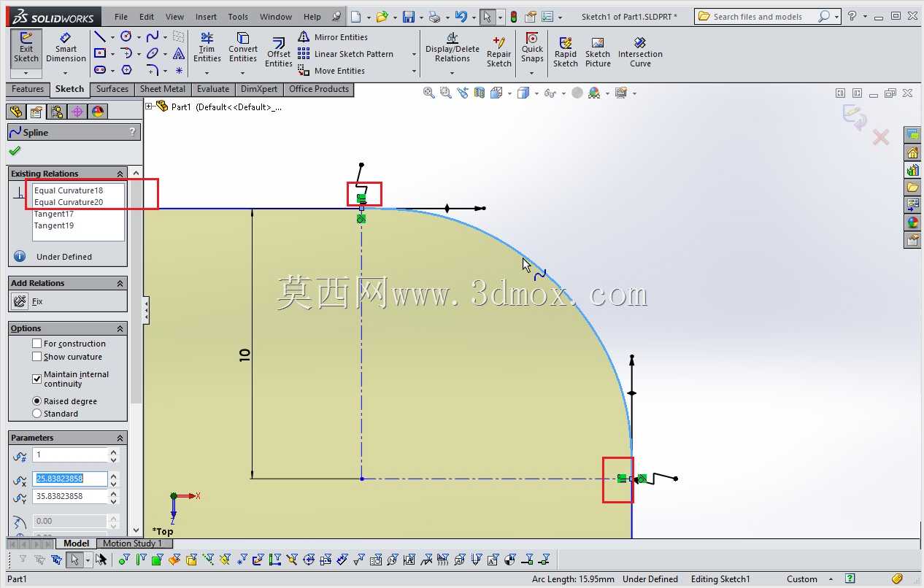Open the Smart Dimension dropdown arrow
This screenshot has height=588, width=924.
pos(65,73)
